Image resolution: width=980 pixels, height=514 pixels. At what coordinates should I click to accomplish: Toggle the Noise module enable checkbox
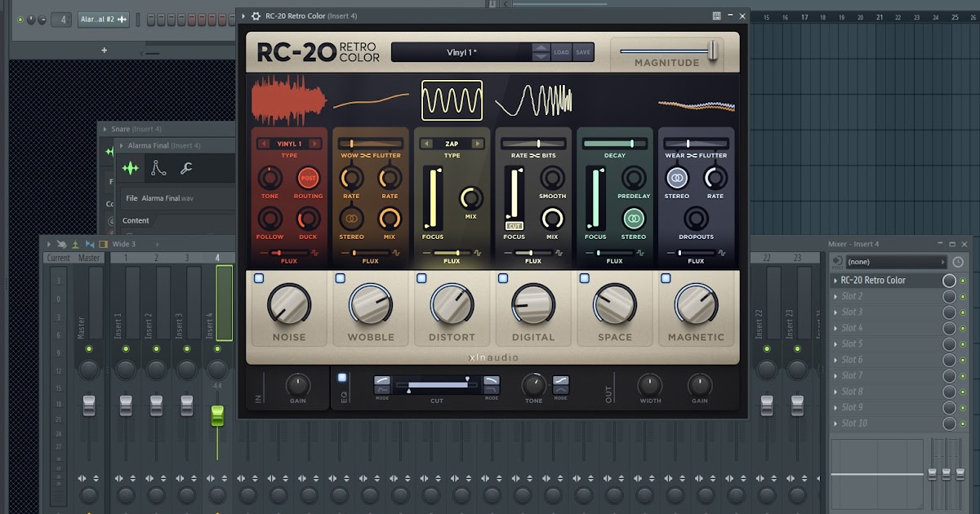[259, 277]
